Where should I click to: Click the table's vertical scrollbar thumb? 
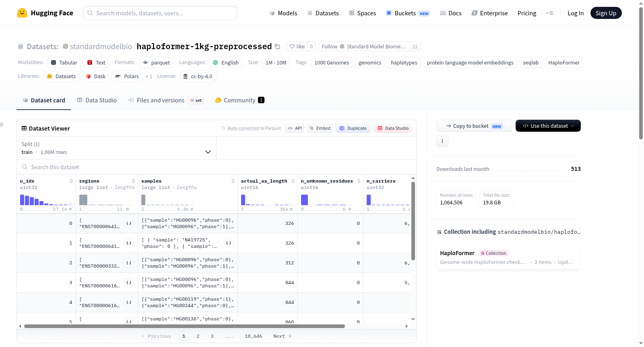[413, 221]
